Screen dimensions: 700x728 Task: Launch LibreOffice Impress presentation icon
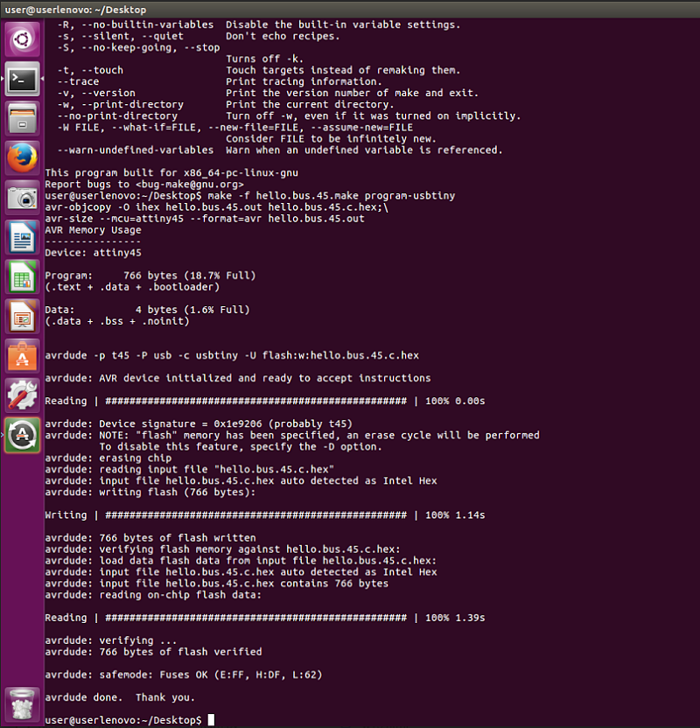pyautogui.click(x=22, y=317)
